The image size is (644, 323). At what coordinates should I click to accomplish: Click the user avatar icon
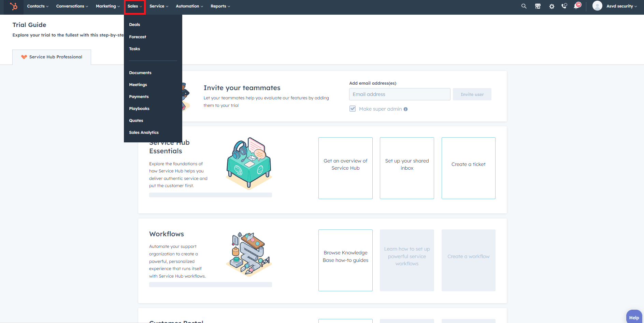[597, 6]
